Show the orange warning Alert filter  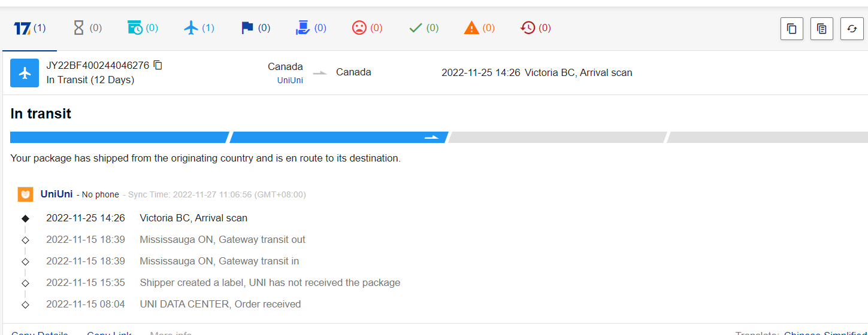click(x=479, y=28)
